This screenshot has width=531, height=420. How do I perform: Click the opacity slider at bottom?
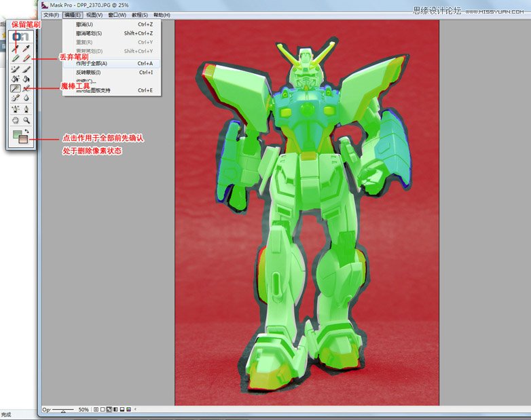[x=63, y=411]
